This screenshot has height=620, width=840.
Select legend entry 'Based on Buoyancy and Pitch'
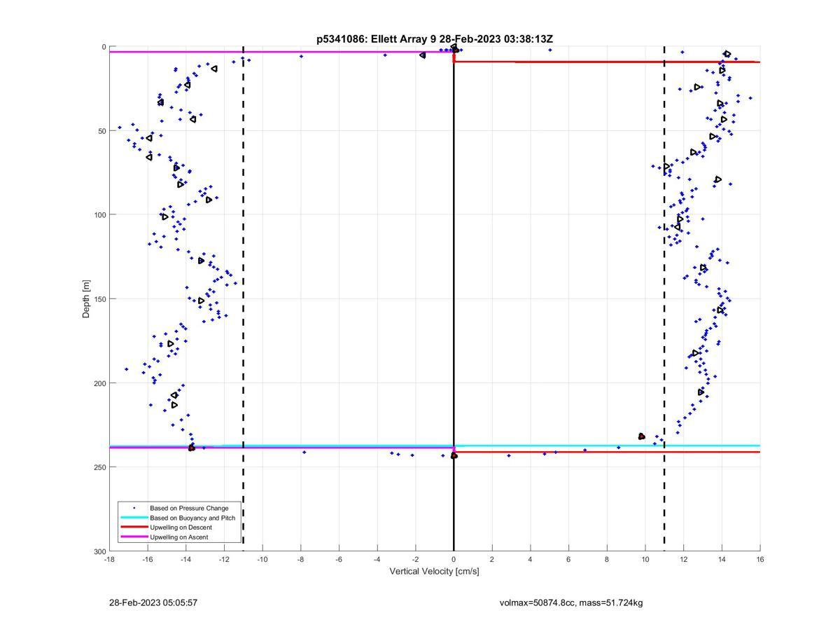pos(192,518)
